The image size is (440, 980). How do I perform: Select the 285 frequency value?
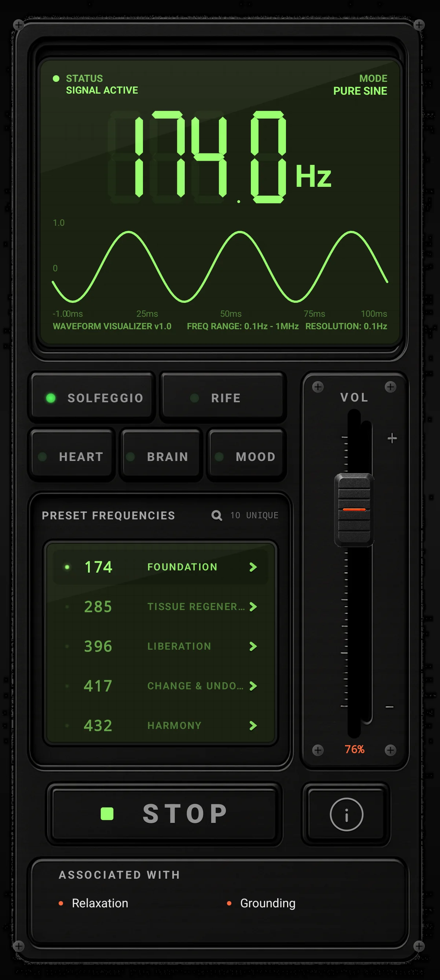pyautogui.click(x=98, y=606)
